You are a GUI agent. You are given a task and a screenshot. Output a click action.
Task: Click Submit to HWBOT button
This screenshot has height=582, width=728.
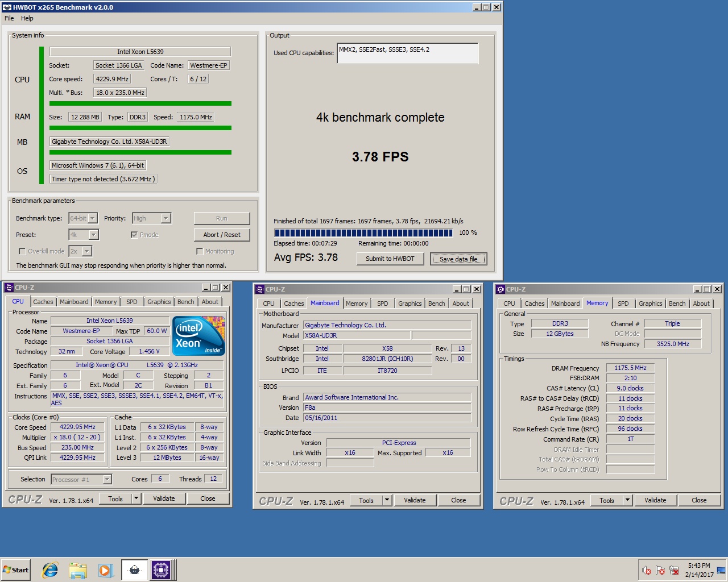pyautogui.click(x=390, y=259)
